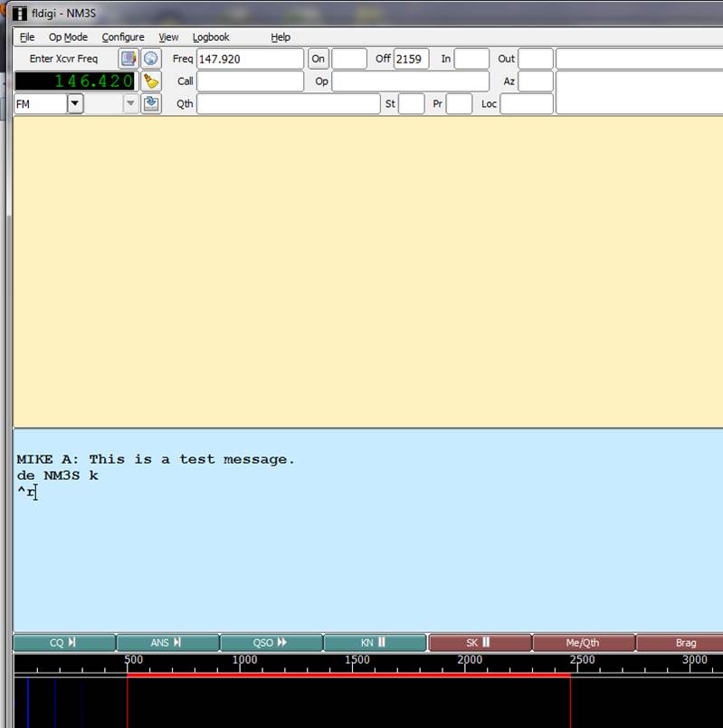Open the Op Mode menu
Screen dimensions: 723x728
coord(68,37)
